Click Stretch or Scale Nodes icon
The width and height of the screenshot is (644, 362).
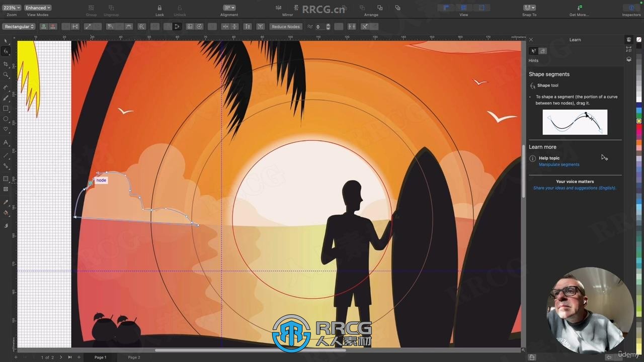pyautogui.click(x=190, y=27)
